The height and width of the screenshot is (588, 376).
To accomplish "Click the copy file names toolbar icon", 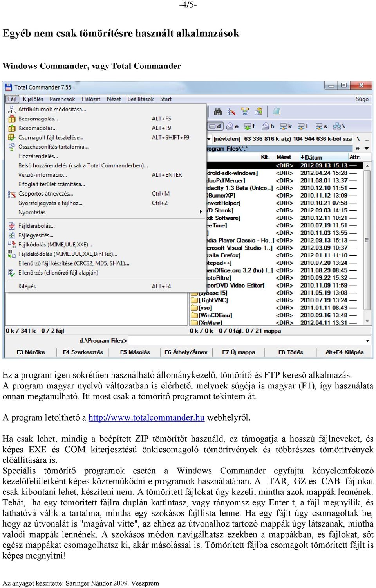I will pyautogui.click(x=259, y=111).
